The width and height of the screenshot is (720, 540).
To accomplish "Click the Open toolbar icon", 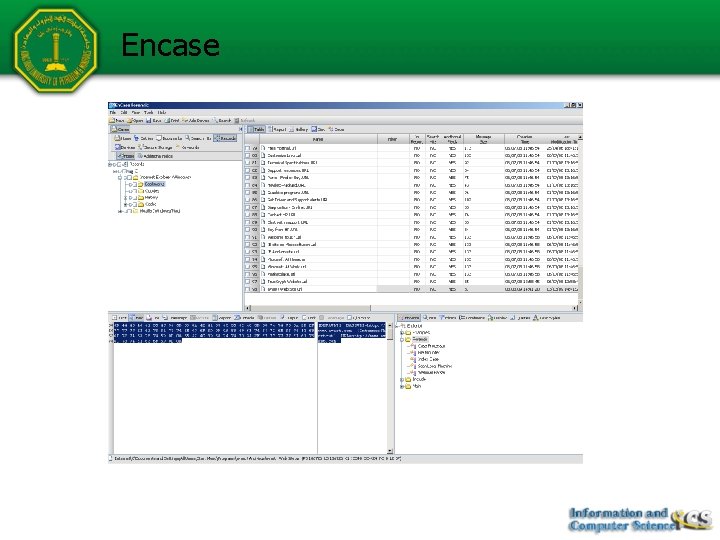I will [135, 121].
